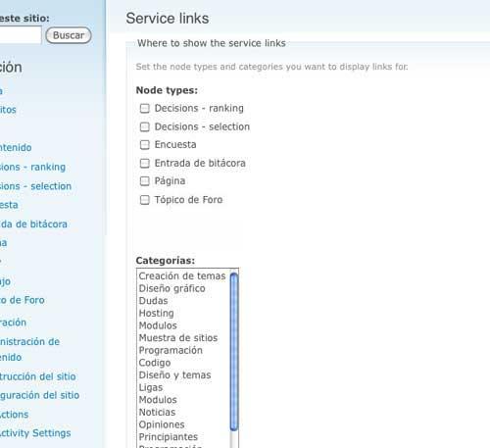The width and height of the screenshot is (490, 448).
Task: Select Creación de temas in Categorías list
Action: point(182,276)
